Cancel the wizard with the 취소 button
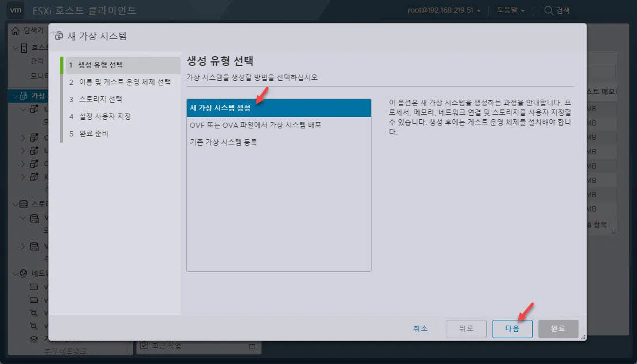This screenshot has height=364, width=637. (x=420, y=328)
